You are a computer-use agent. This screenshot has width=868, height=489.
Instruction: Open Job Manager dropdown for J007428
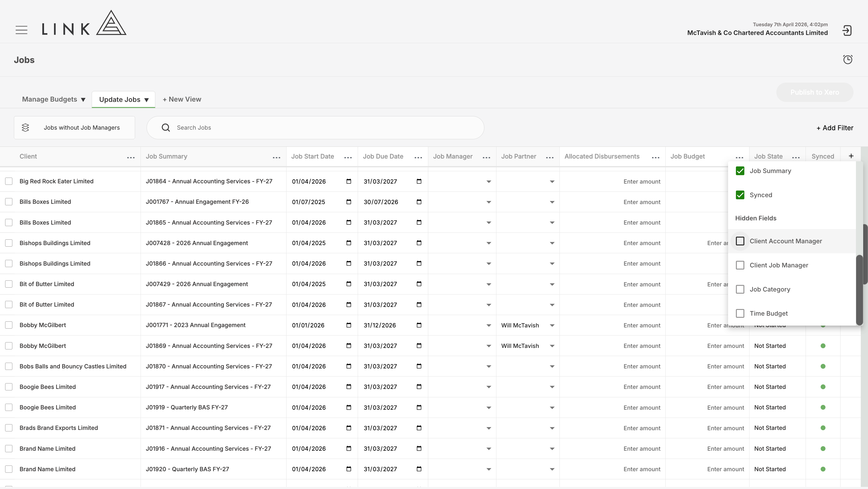[x=489, y=244]
